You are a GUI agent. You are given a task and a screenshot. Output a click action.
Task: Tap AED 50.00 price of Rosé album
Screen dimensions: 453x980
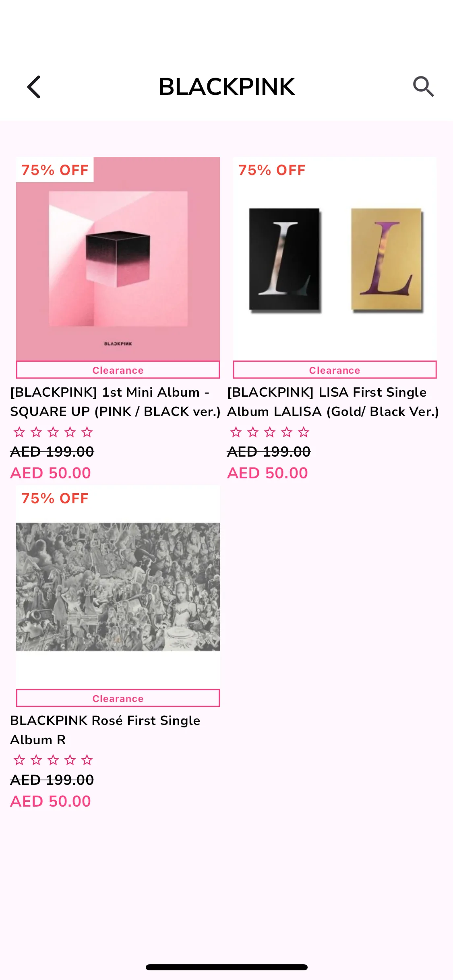[x=50, y=801]
